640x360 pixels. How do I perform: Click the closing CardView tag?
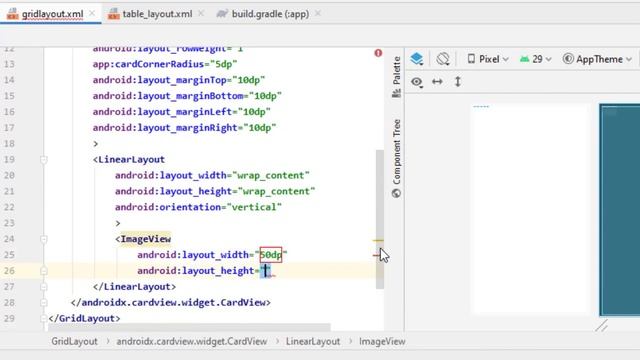171,303
